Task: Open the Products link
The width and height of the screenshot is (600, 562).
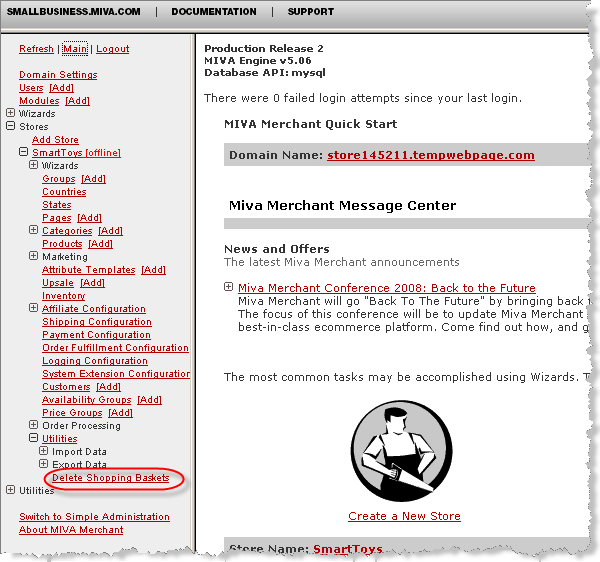Action: [x=62, y=244]
